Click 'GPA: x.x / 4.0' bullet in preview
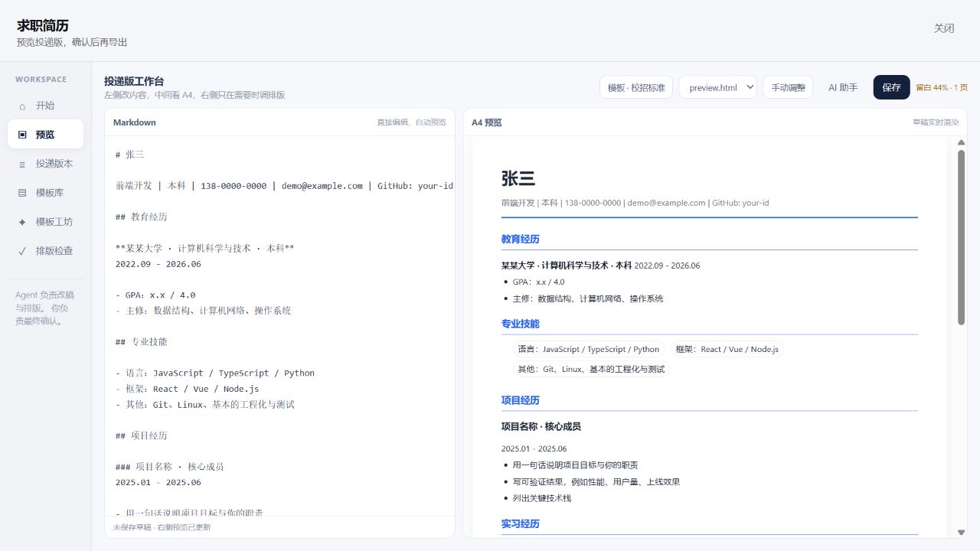This screenshot has width=980, height=551. (539, 282)
